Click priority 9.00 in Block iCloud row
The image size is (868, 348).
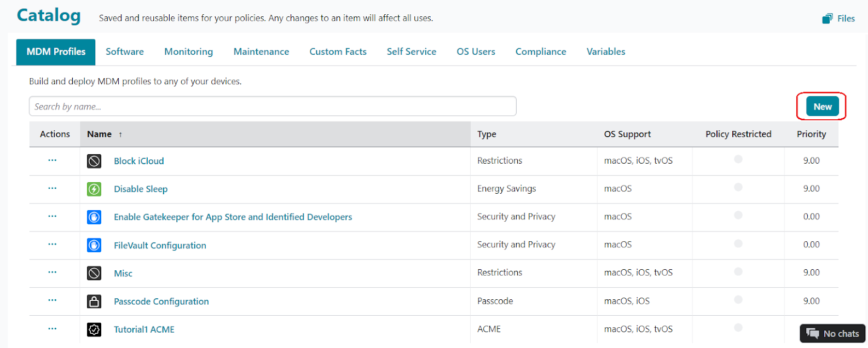pyautogui.click(x=812, y=160)
